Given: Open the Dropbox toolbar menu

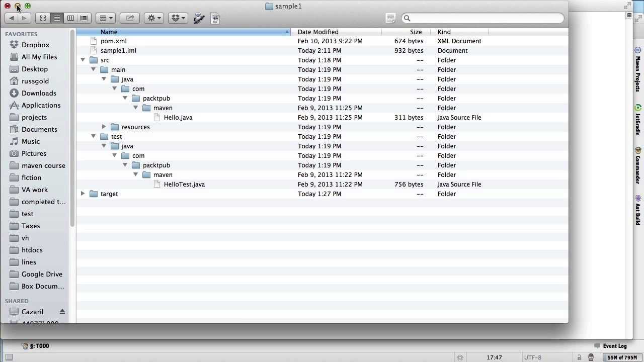Looking at the screenshot, I should coord(178,18).
